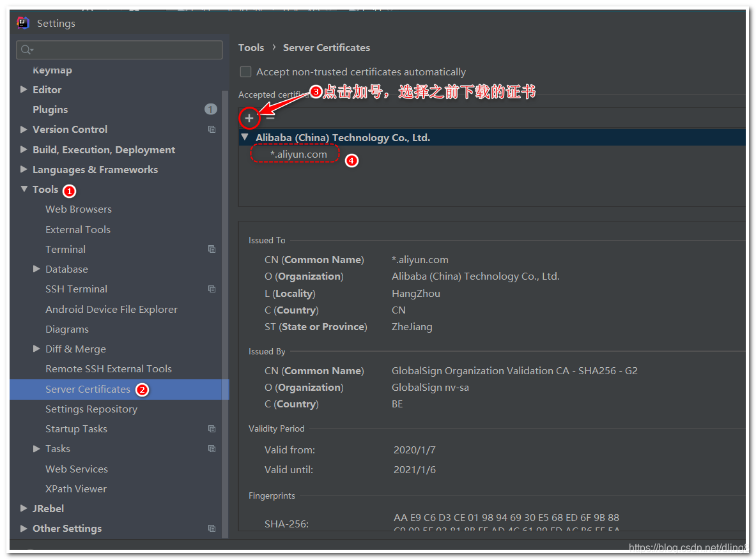Select SSH Terminal settings
Viewport: 756px width, 560px height.
coord(76,289)
